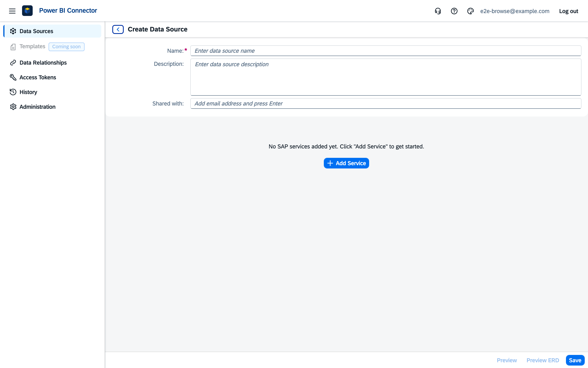The width and height of the screenshot is (588, 368).
Task: Open Data Relationships in the sidebar
Action: pos(52,63)
